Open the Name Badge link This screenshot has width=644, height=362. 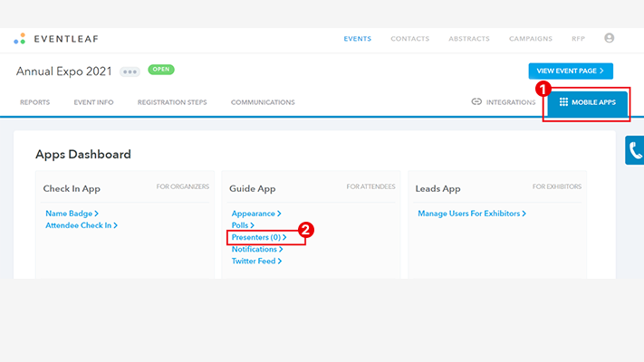pyautogui.click(x=72, y=214)
